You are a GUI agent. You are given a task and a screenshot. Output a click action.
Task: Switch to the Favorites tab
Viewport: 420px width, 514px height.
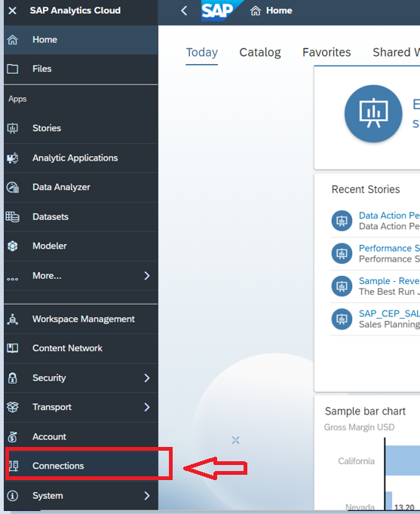(326, 53)
